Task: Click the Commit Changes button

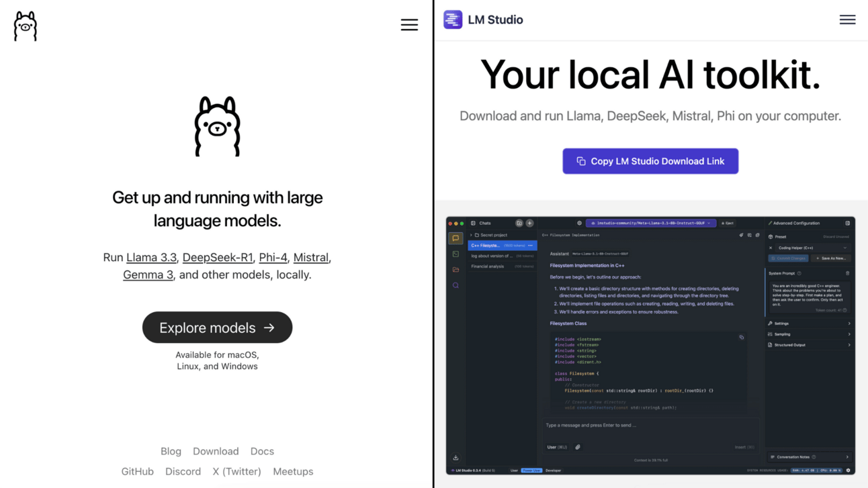Action: [788, 258]
